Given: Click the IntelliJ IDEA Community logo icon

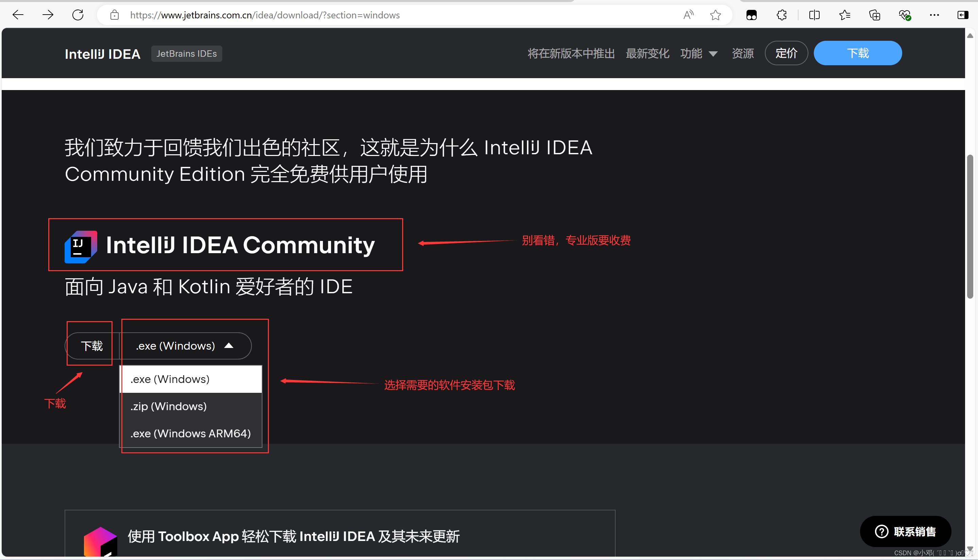Looking at the screenshot, I should (x=81, y=247).
